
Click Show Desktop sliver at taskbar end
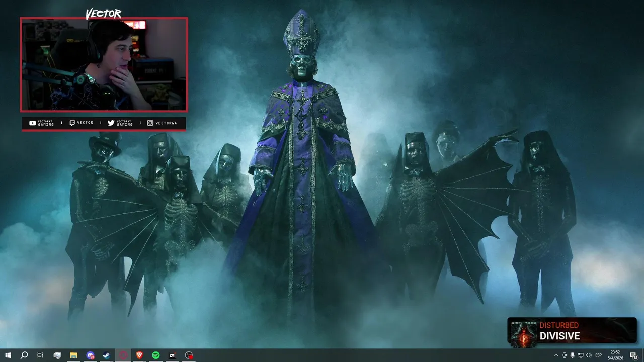pos(642,355)
